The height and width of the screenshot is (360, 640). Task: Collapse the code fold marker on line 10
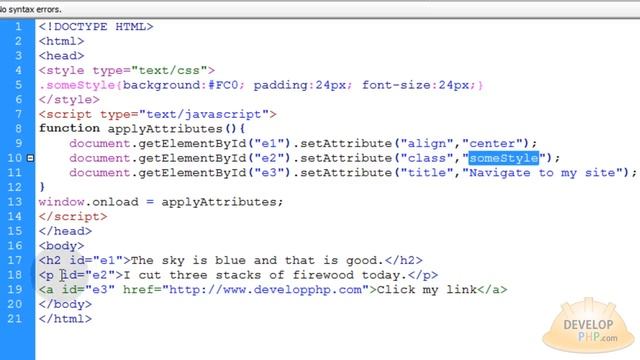(x=30, y=158)
